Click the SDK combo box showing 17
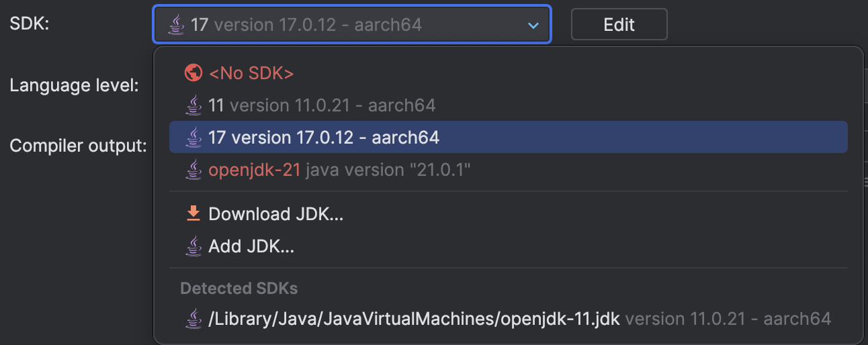The height and width of the screenshot is (345, 868). pos(352,25)
